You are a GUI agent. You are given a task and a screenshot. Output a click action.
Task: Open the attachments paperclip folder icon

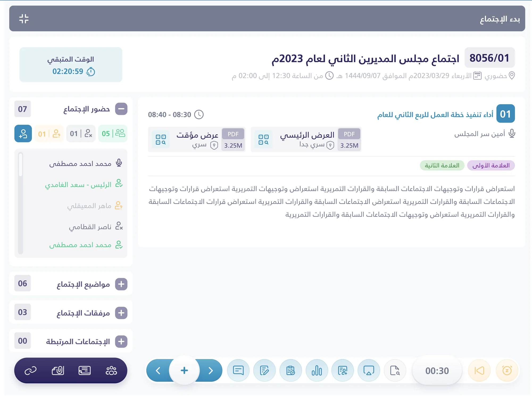pos(58,370)
